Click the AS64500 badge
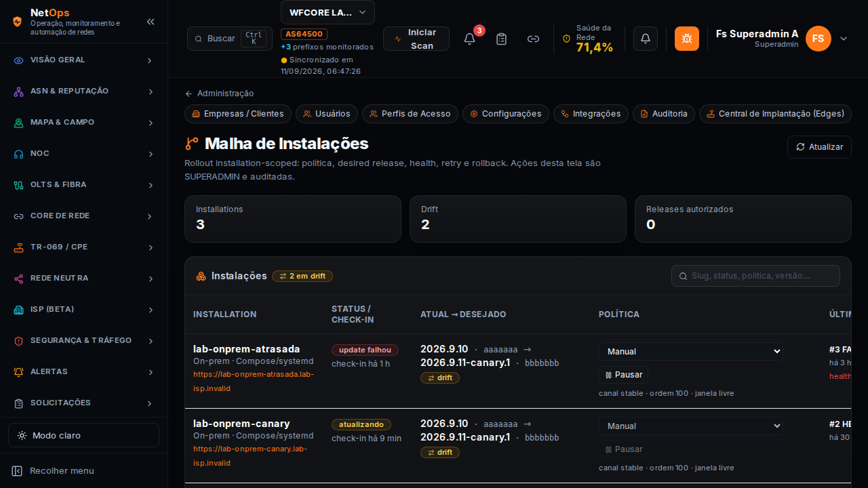868x488 pixels. click(304, 34)
